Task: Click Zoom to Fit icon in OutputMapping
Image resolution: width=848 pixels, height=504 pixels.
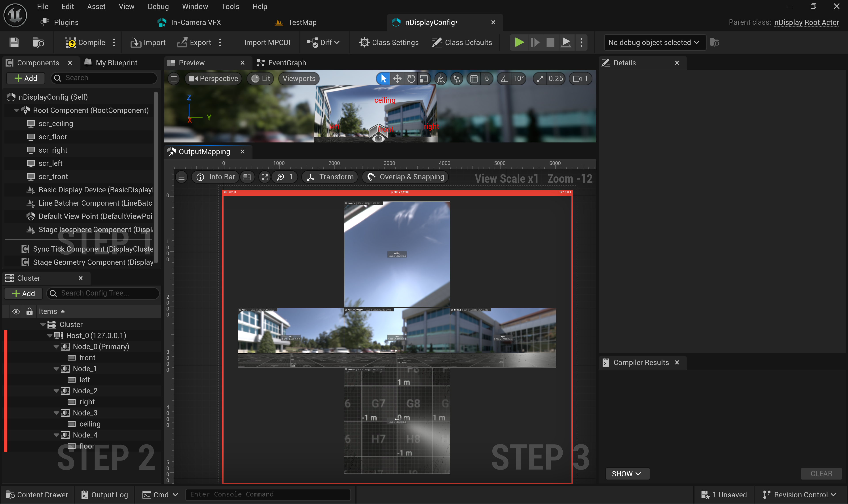Action: [x=265, y=177]
